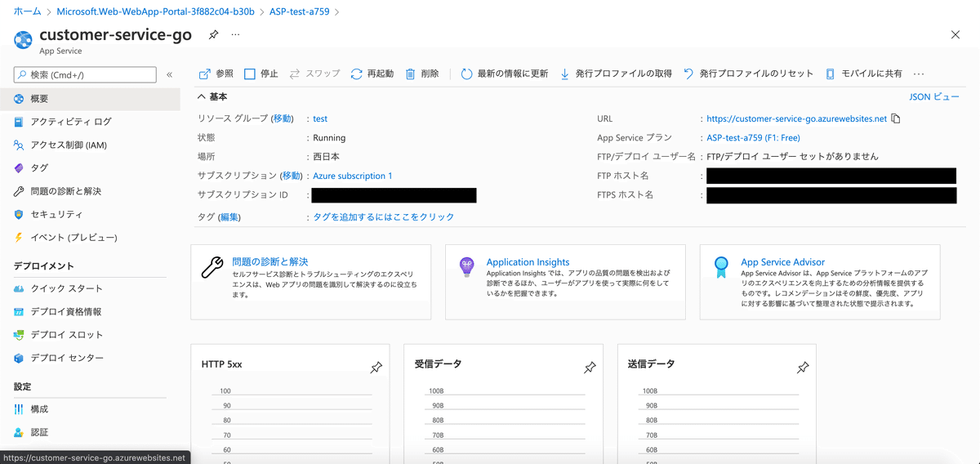The image size is (980, 464).
Task: Click 発行プロファイルのリセット button
Action: [x=749, y=74]
